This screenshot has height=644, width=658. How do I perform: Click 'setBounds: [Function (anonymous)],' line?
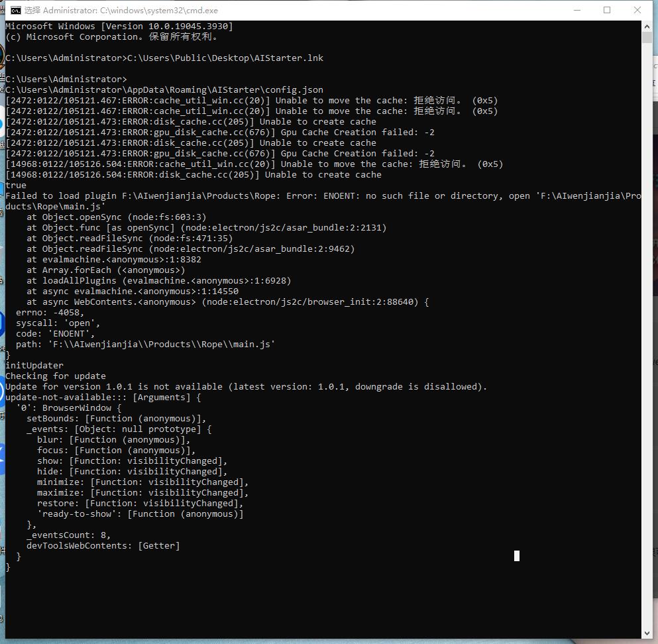tap(116, 418)
